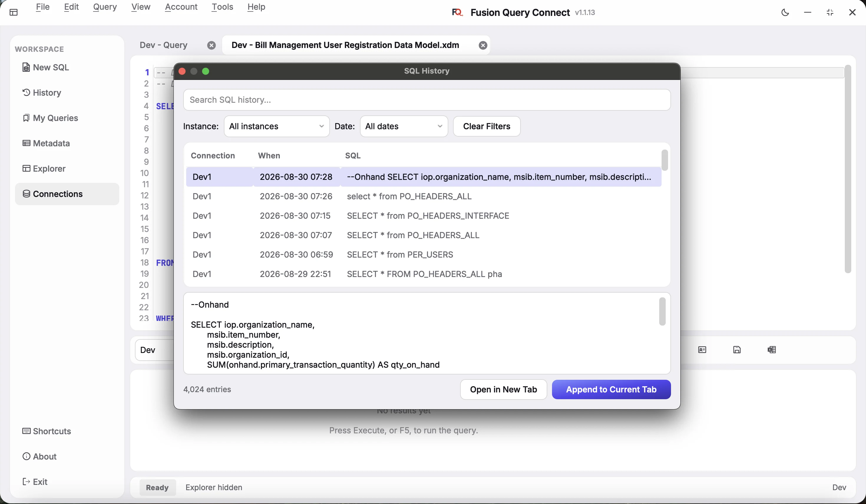Click the save results disk icon
This screenshot has height=504, width=866.
[737, 350]
